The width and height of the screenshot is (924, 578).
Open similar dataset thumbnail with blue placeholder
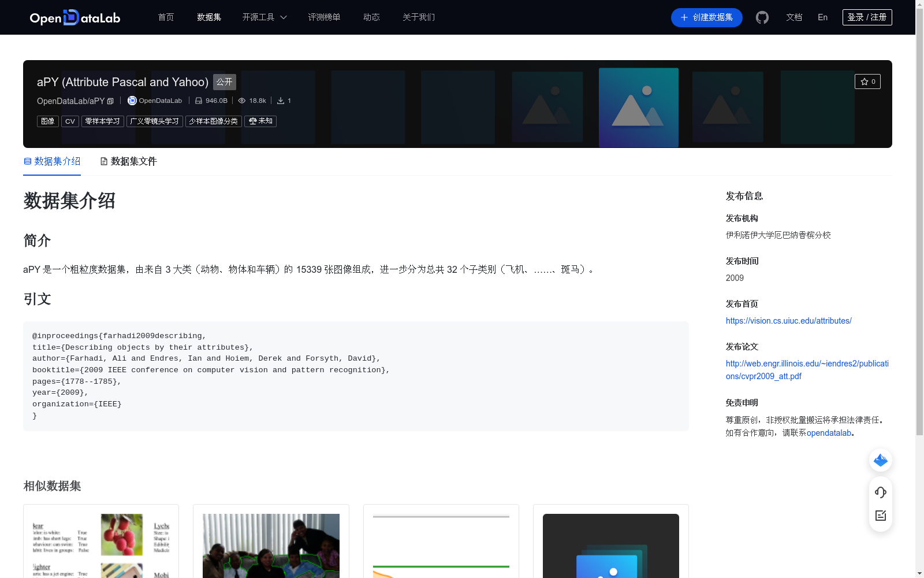(611, 546)
